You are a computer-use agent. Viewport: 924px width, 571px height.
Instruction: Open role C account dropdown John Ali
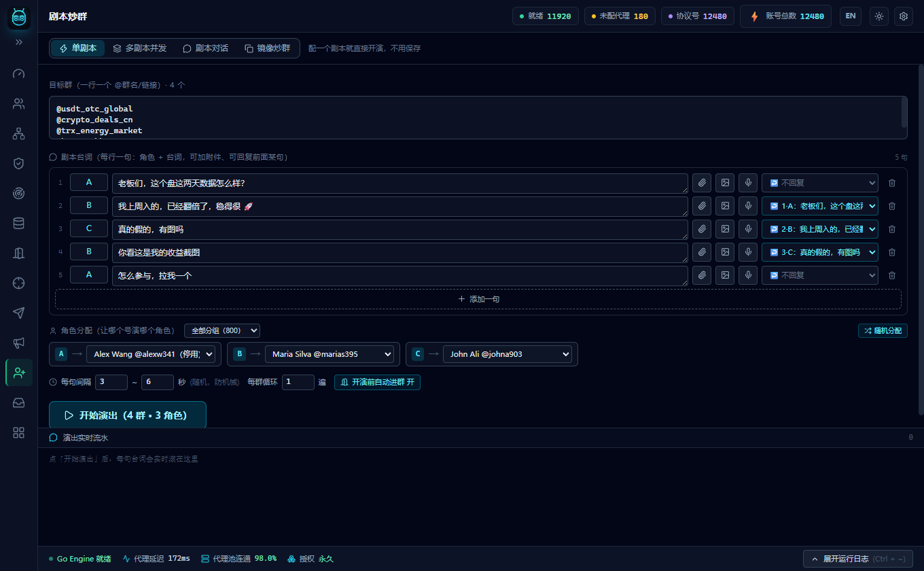pos(508,354)
